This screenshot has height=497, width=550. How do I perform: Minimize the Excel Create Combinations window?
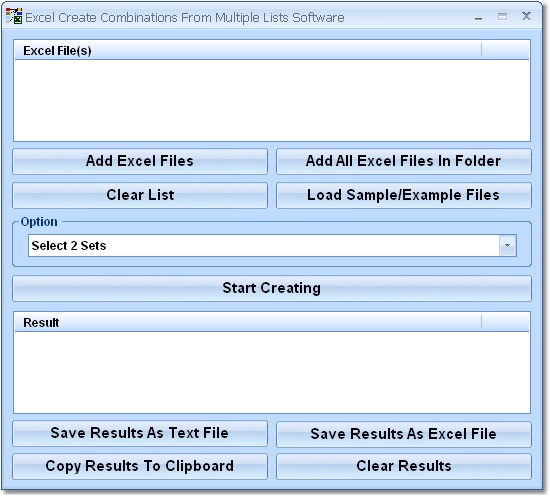[x=478, y=17]
